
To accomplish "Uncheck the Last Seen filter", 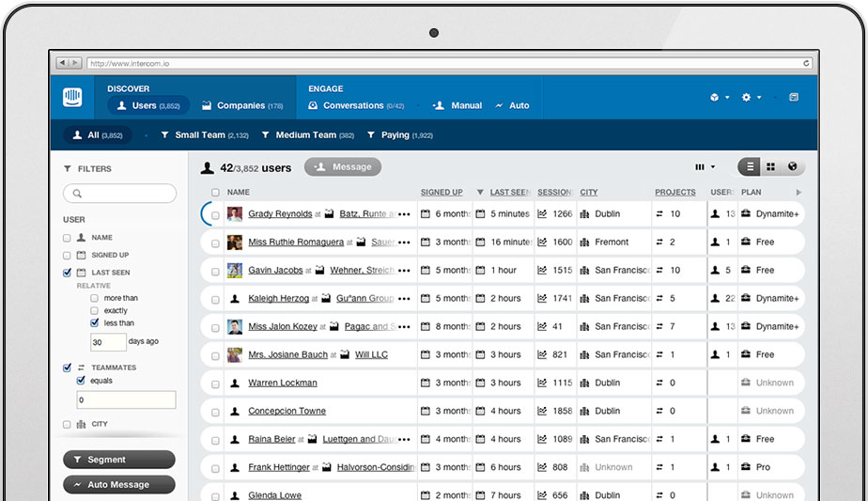I will click(67, 273).
